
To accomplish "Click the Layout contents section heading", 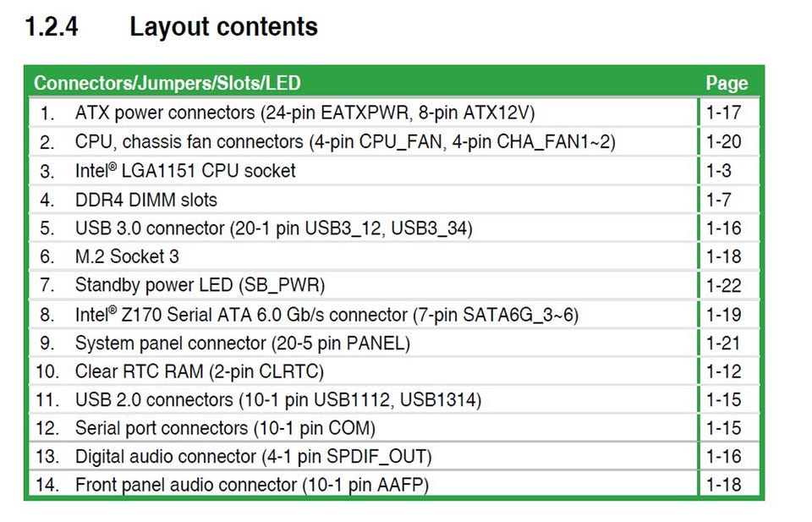I will pyautogui.click(x=223, y=27).
